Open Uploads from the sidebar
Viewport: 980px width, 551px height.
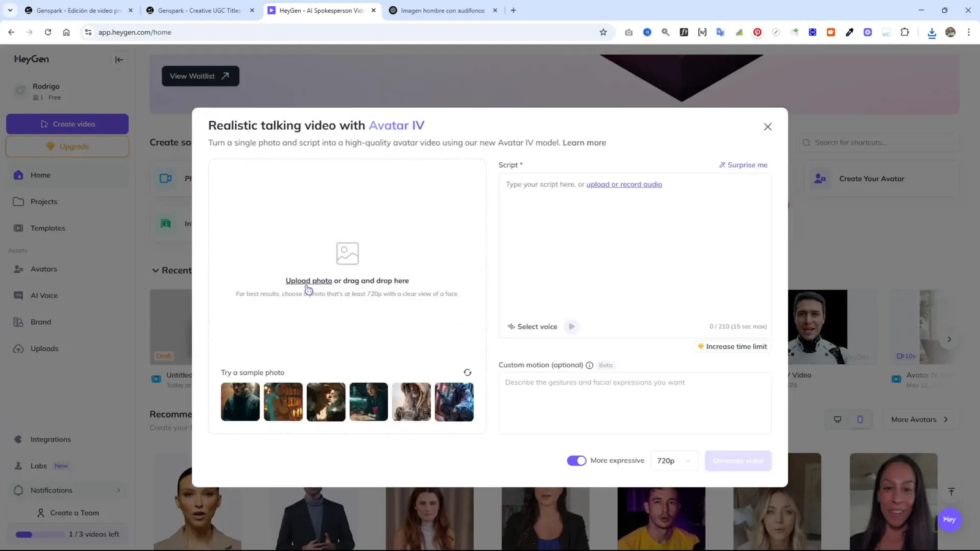tap(45, 348)
